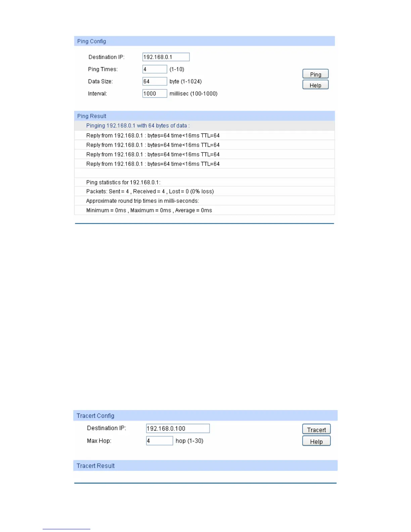Open Help for Ping Config
The image size is (411, 532).
pyautogui.click(x=315, y=85)
